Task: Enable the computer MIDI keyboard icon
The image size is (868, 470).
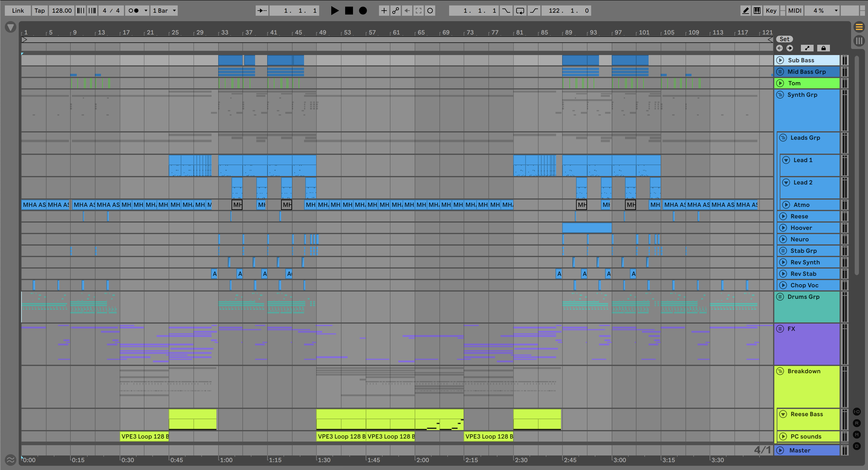Action: (757, 11)
